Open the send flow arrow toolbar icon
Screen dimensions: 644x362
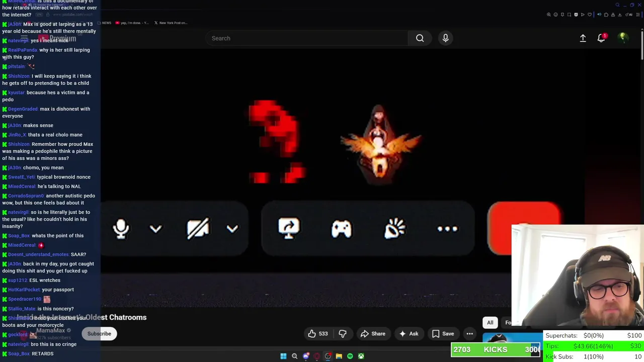tap(583, 15)
